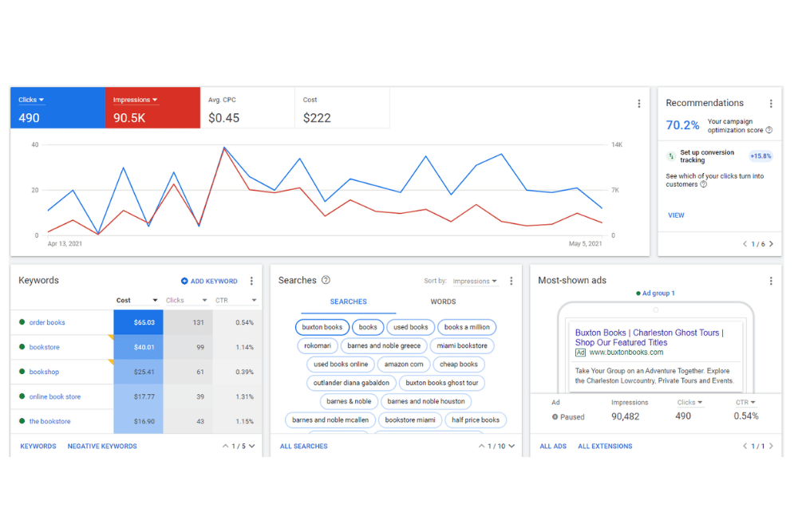This screenshot has width=798, height=532.
Task: Open the Sort by Impressions dropdown
Action: [x=475, y=282]
